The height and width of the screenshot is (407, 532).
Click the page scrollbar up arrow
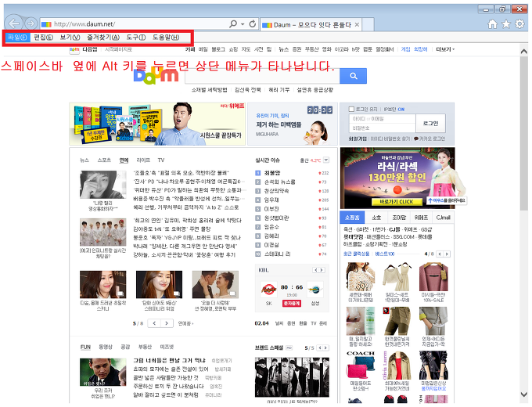coord(524,52)
